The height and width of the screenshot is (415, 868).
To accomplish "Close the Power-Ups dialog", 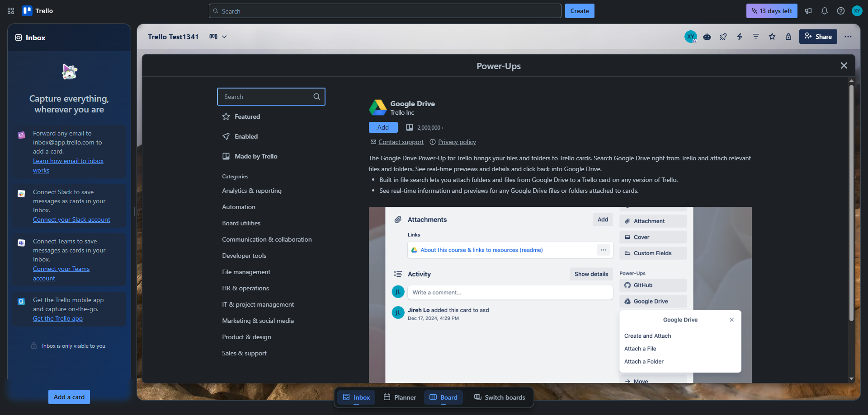I will click(844, 65).
